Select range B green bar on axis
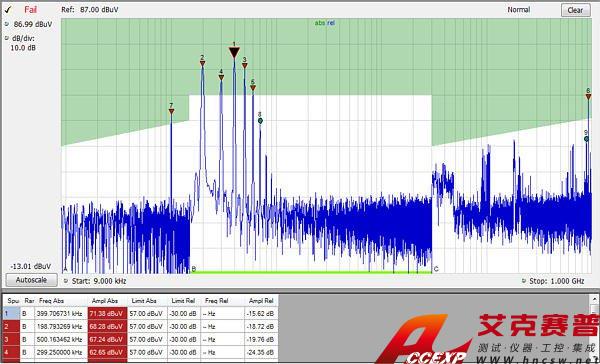The height and width of the screenshot is (364, 600). tap(311, 272)
